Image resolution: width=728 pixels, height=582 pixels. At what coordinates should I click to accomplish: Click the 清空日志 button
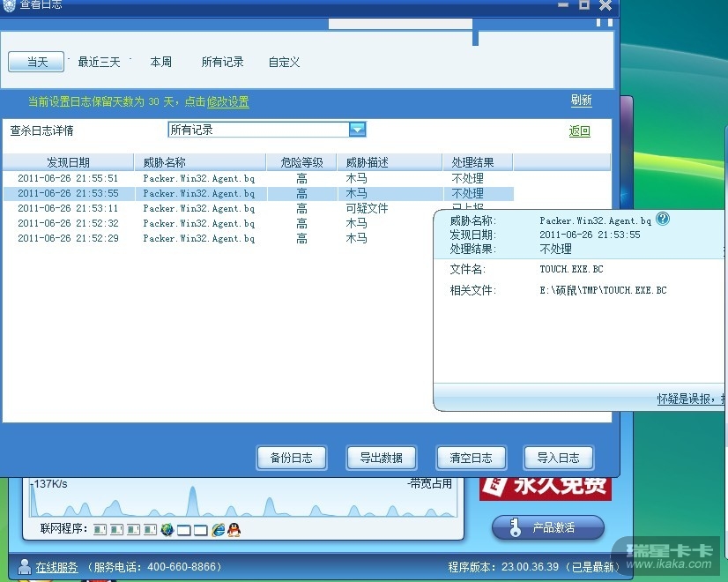471,458
